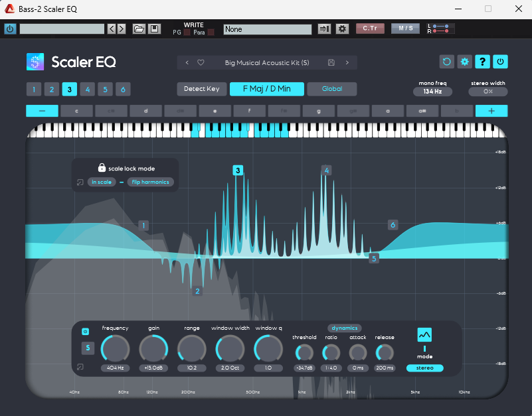The width and height of the screenshot is (532, 416).
Task: Select band 5 tab
Action: 105,90
